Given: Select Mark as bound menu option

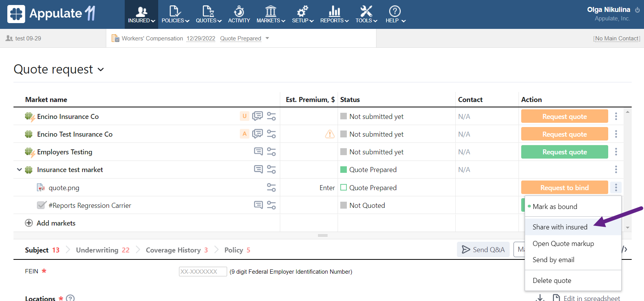Looking at the screenshot, I should [573, 207].
